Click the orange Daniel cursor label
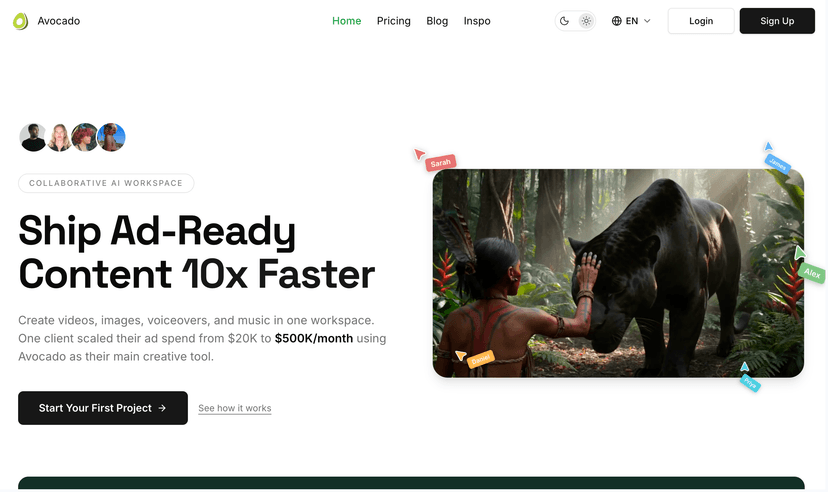Image resolution: width=828 pixels, height=492 pixels. click(481, 359)
